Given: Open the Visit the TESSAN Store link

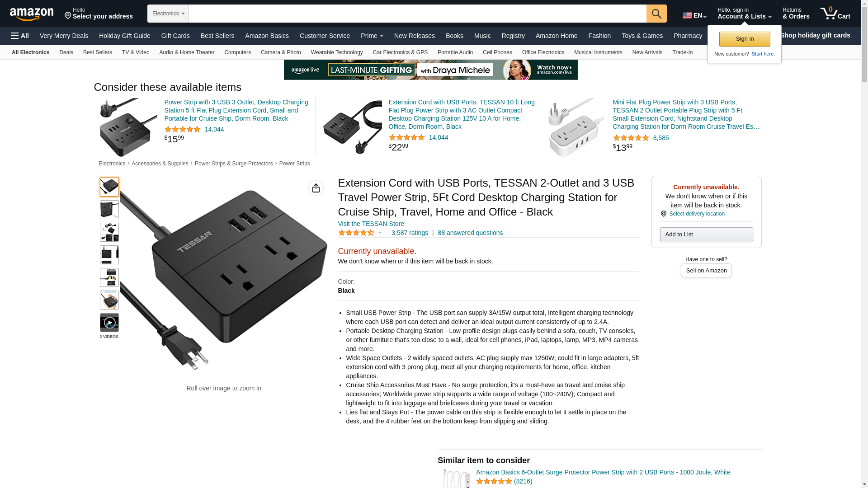Looking at the screenshot, I should (x=371, y=224).
